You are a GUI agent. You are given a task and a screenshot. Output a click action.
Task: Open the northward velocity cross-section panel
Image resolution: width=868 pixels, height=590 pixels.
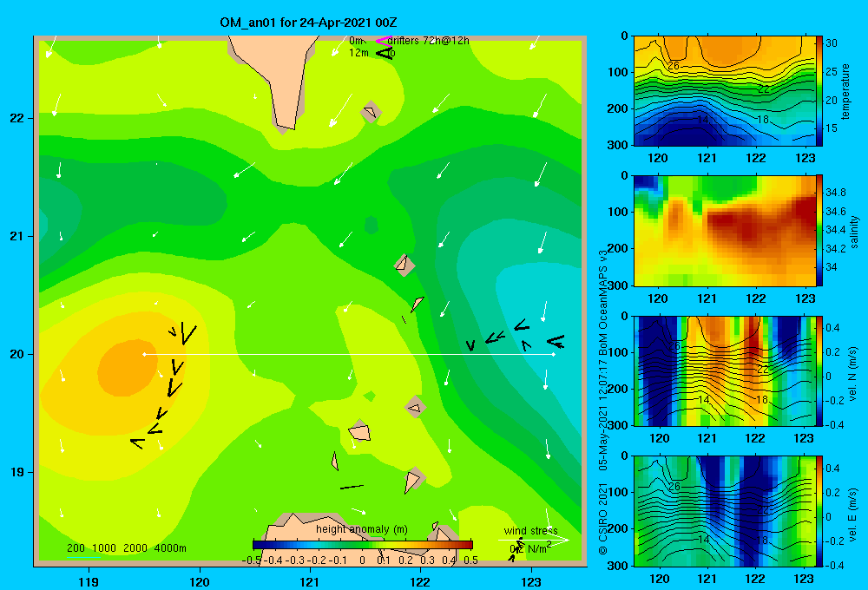pos(724,370)
